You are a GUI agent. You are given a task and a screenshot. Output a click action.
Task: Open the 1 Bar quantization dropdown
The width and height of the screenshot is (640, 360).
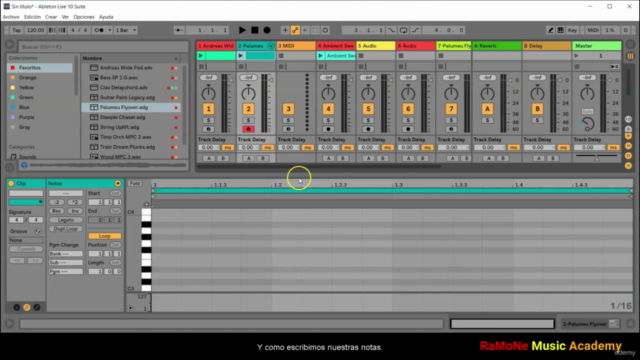tap(125, 30)
